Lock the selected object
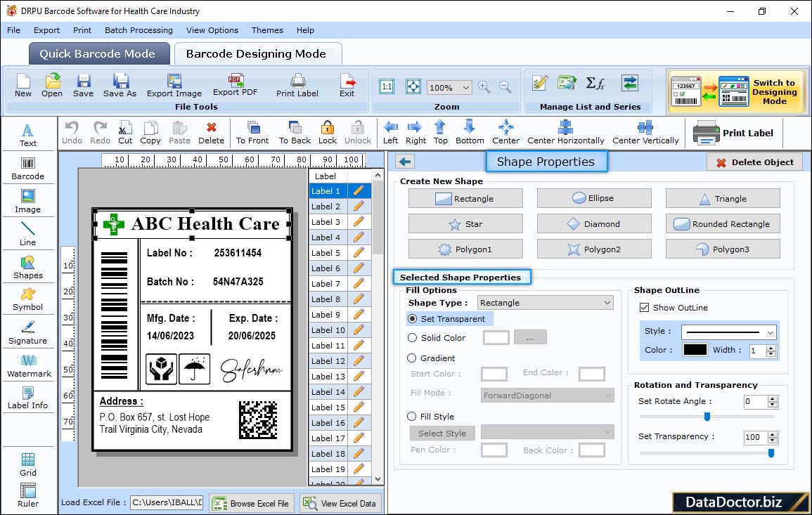The image size is (812, 515). (328, 133)
